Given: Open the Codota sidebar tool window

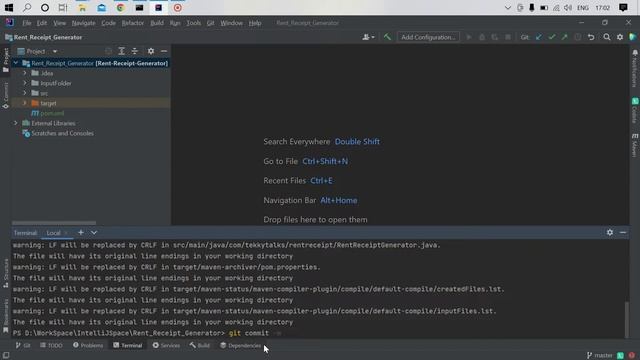Looking at the screenshot, I should (635, 111).
